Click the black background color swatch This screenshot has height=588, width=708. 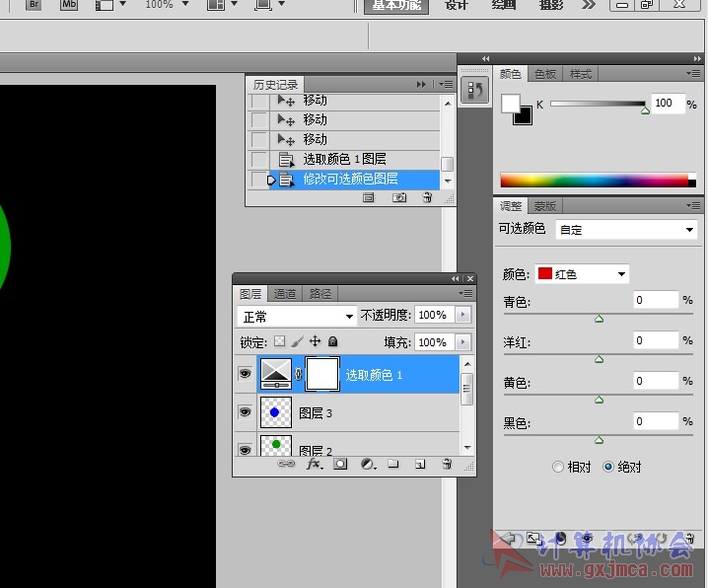[x=525, y=116]
